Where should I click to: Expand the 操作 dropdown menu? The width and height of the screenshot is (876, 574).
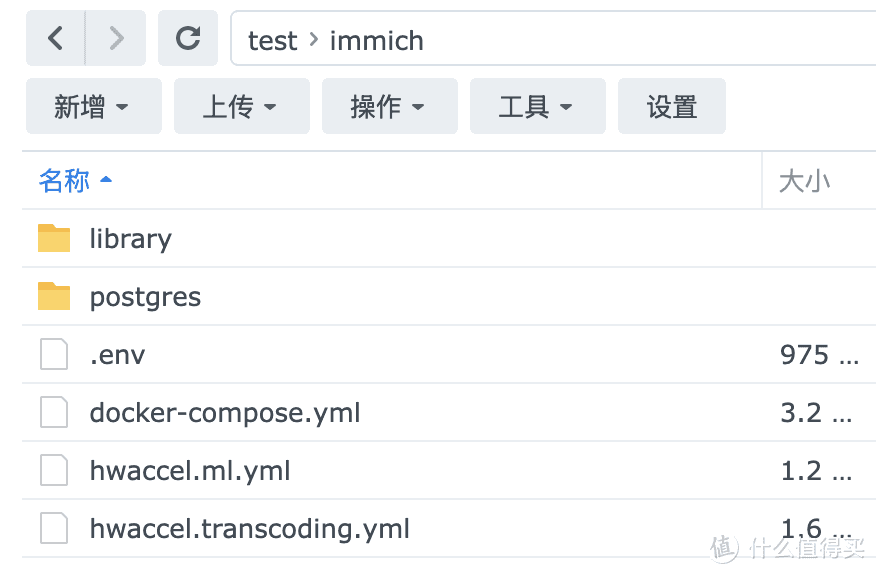pyautogui.click(x=390, y=106)
